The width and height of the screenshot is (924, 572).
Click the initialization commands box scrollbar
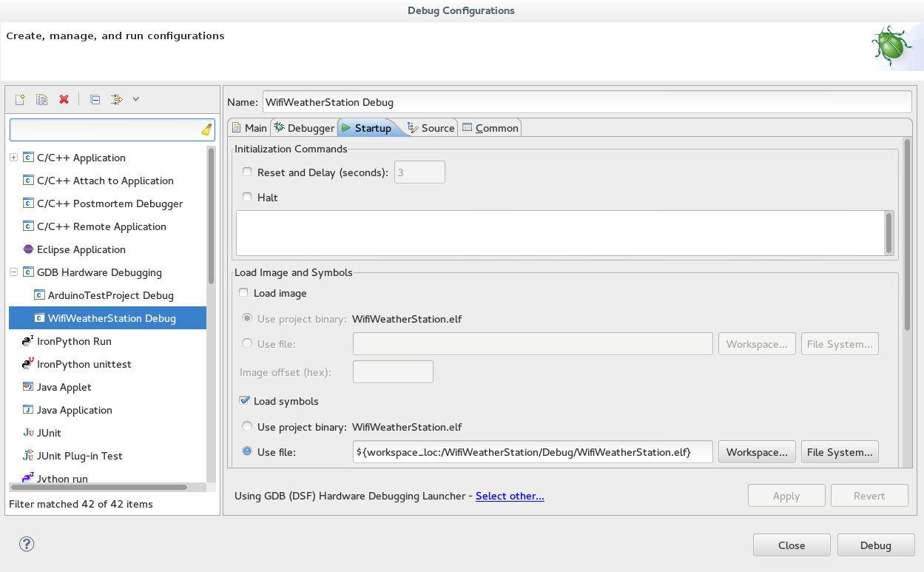(888, 233)
